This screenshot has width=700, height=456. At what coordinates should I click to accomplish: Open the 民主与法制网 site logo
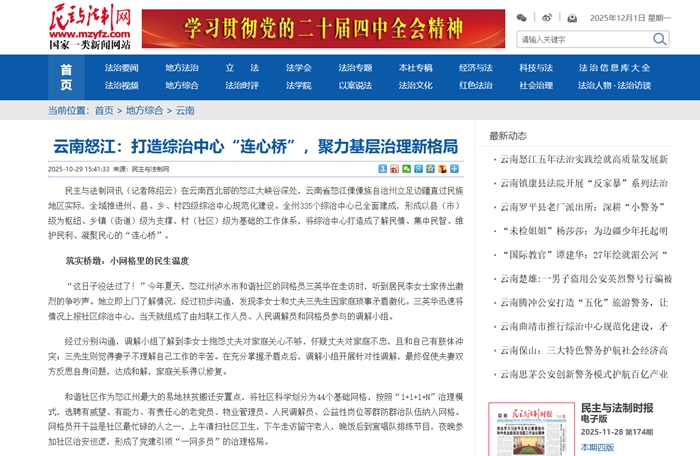(x=90, y=27)
